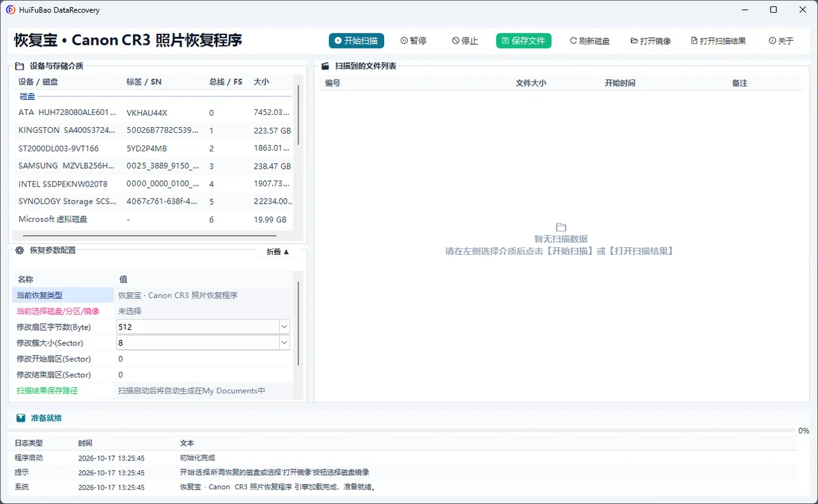Open the 关于 about dialog

(x=781, y=41)
